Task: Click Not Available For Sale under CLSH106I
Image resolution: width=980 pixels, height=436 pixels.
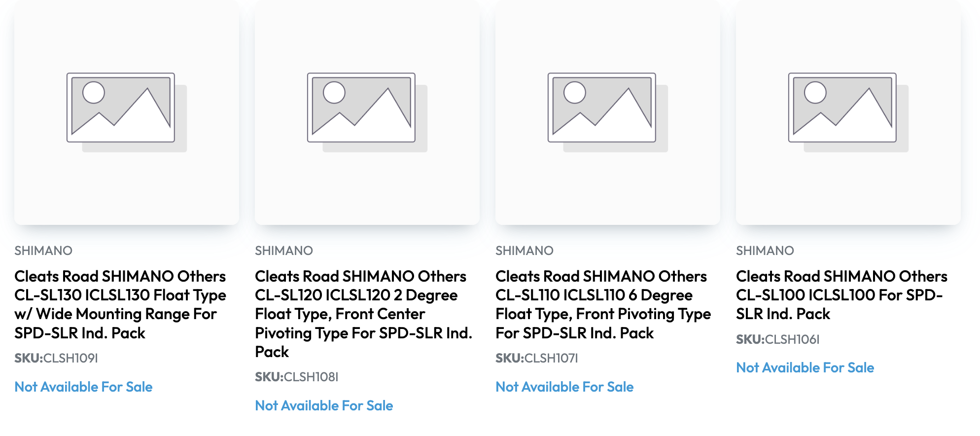Action: pyautogui.click(x=805, y=367)
